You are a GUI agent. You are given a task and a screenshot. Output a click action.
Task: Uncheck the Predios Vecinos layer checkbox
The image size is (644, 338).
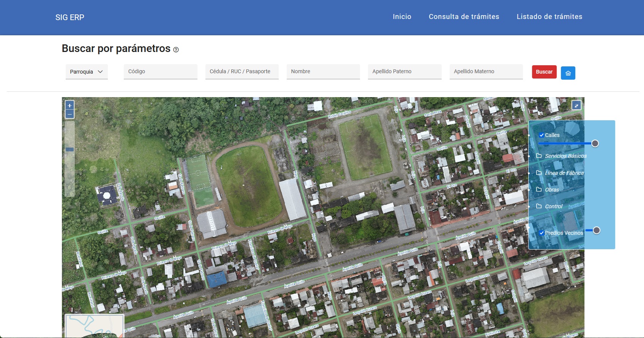coord(541,233)
